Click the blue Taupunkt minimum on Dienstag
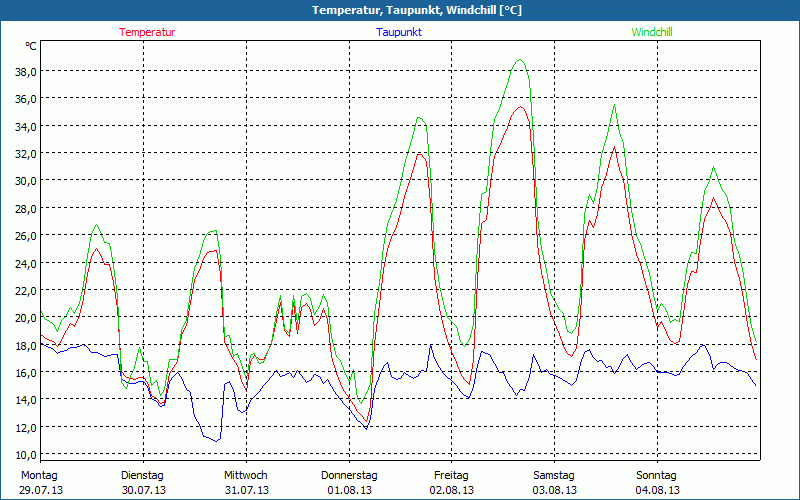Screen dimensions: 800x500 point(216,441)
